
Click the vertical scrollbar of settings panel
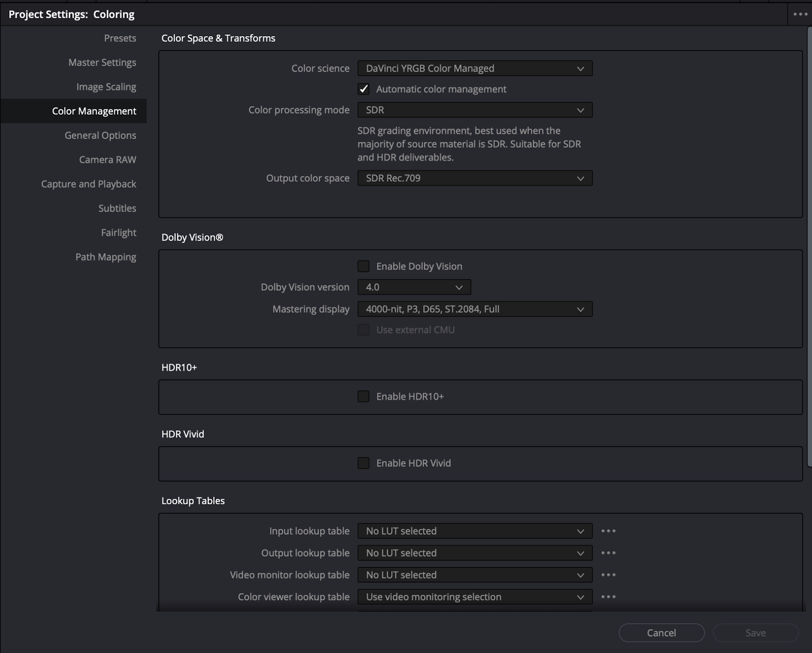pyautogui.click(x=809, y=246)
